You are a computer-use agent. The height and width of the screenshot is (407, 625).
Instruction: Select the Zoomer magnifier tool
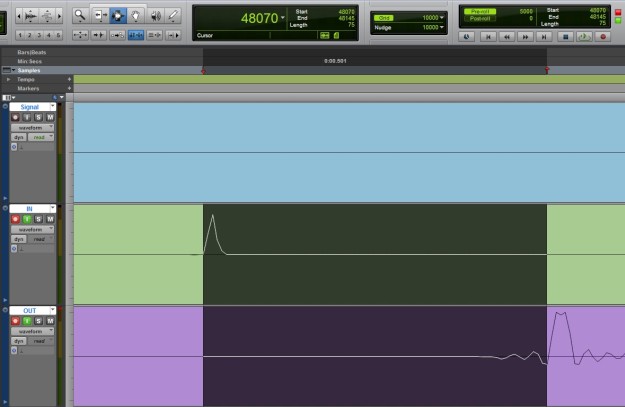80,16
